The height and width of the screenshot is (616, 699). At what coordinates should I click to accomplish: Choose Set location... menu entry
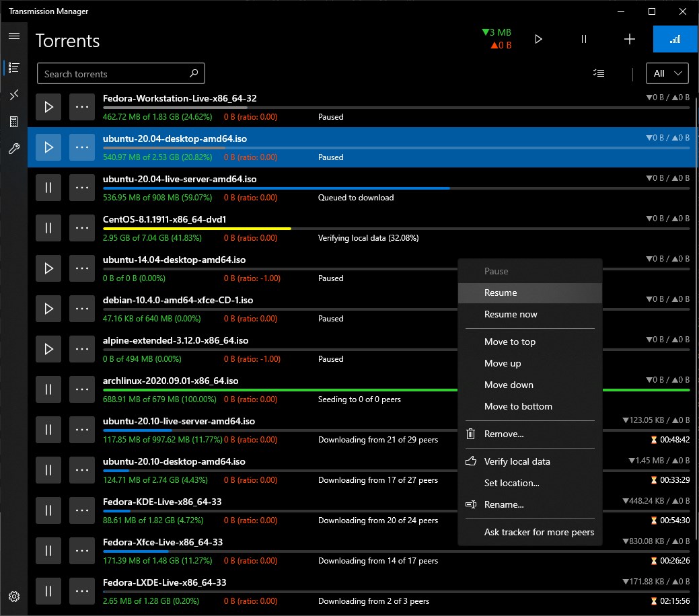pyautogui.click(x=530, y=483)
